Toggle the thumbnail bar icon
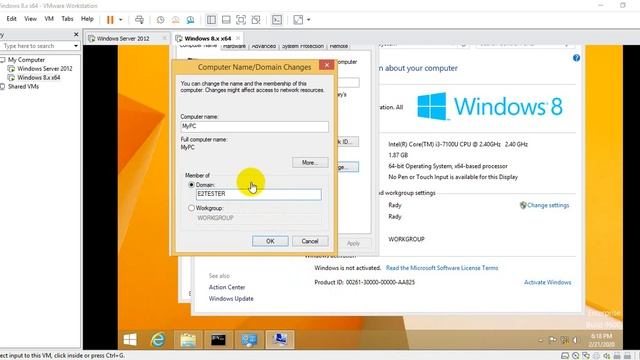The image size is (640, 360). [226, 20]
